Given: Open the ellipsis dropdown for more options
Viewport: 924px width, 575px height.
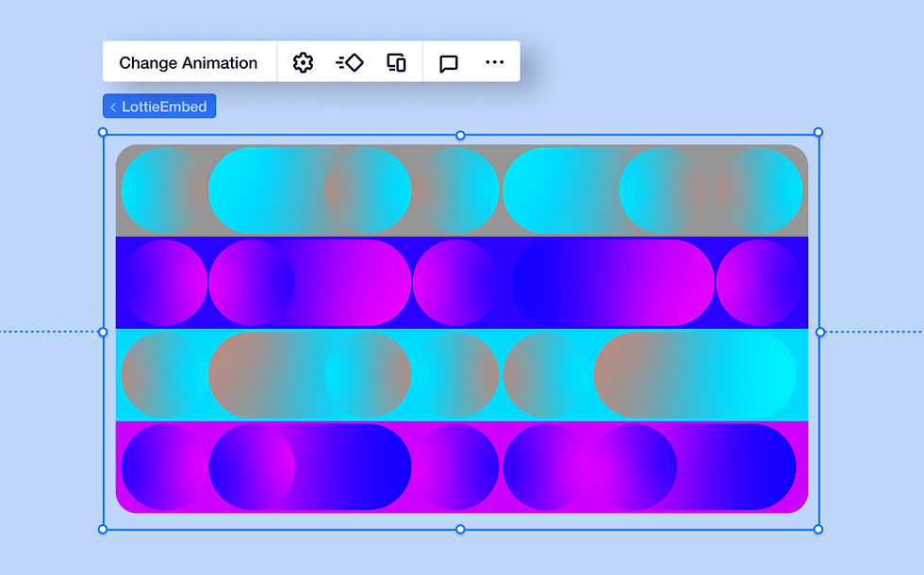Looking at the screenshot, I should point(494,62).
